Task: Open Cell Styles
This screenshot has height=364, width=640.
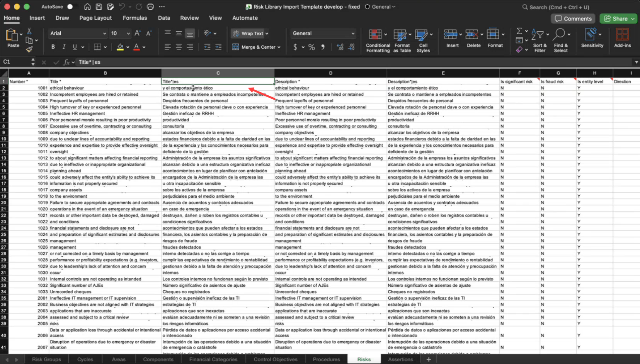Action: [x=423, y=41]
